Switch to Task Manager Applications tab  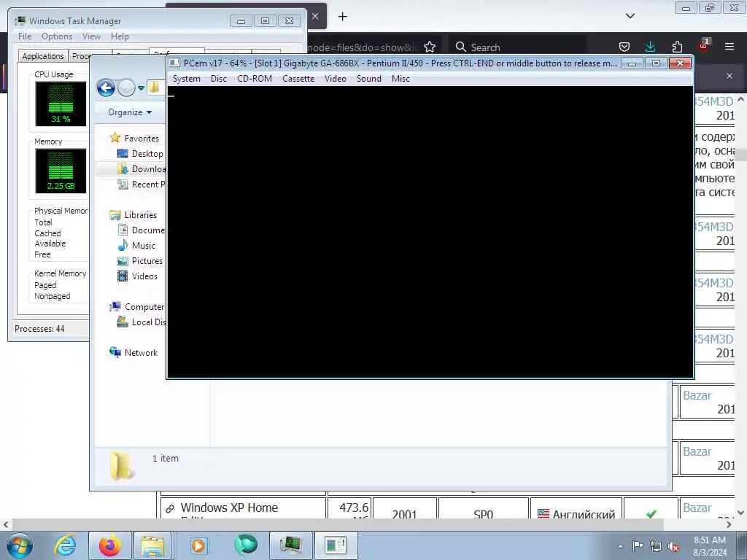pos(43,56)
